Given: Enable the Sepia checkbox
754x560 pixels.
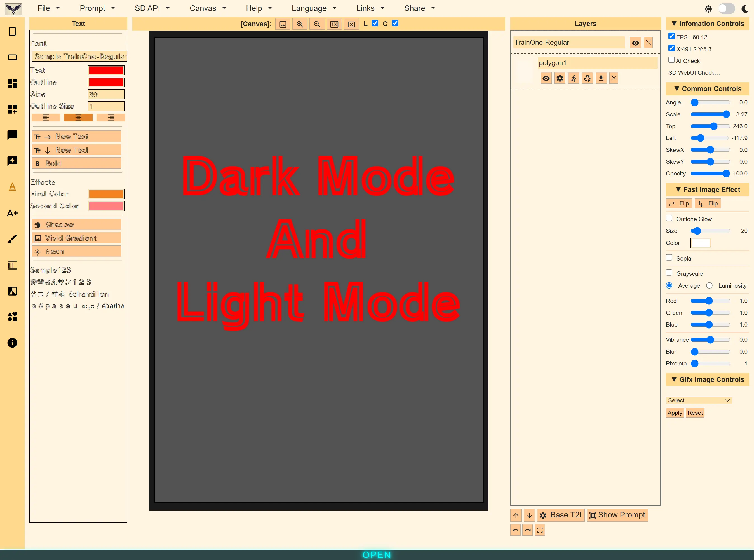Looking at the screenshot, I should pos(669,258).
